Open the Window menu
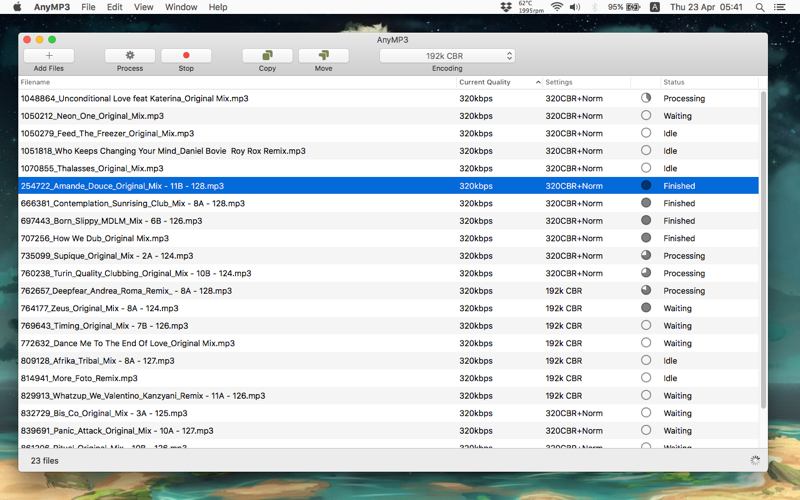Screen dimensions: 800x500 point(181,7)
